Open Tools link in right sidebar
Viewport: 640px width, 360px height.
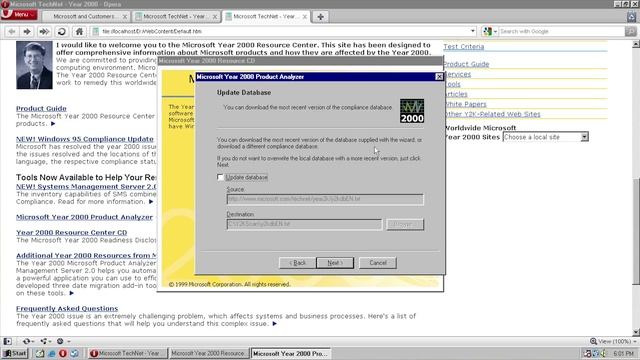[453, 84]
